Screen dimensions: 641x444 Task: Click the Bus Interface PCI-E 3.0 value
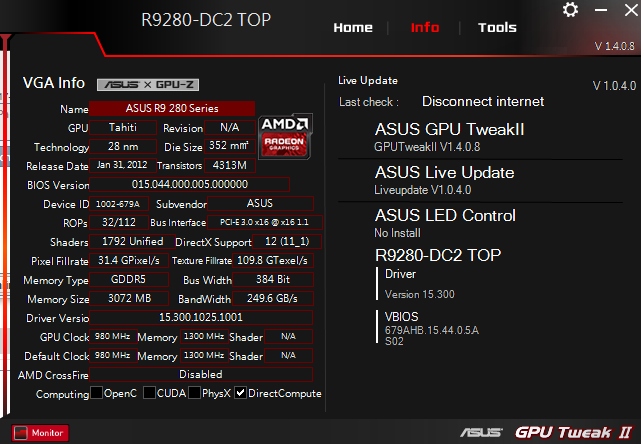pyautogui.click(x=264, y=222)
